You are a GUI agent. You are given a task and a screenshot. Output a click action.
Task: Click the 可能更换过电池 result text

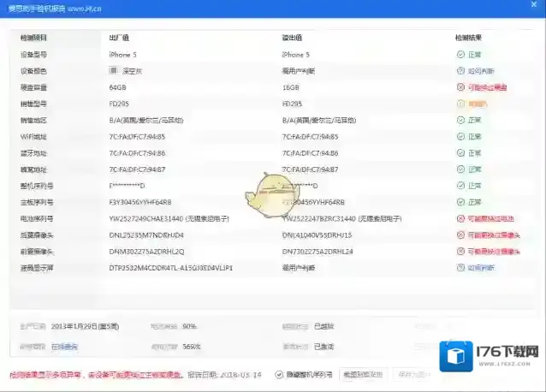[x=490, y=218]
